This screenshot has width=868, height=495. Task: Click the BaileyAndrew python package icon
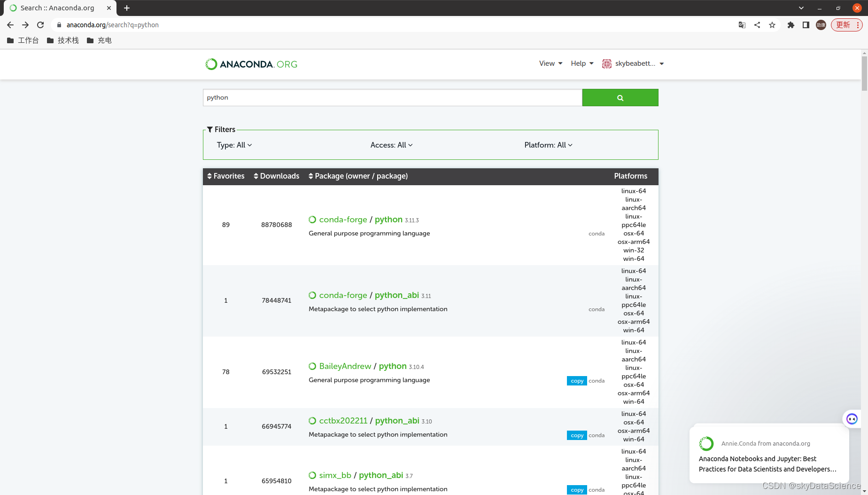pyautogui.click(x=312, y=366)
